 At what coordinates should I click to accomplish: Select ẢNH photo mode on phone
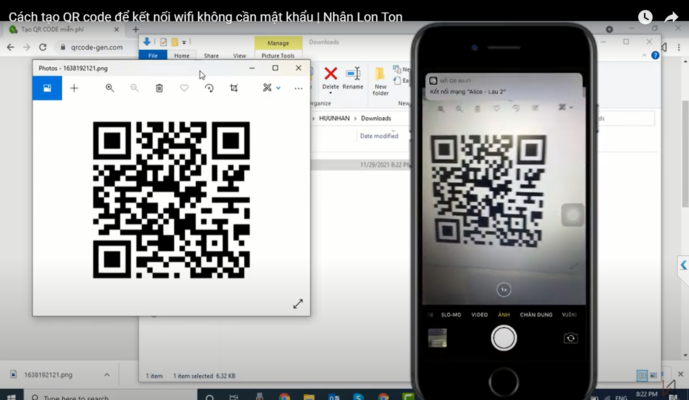click(504, 315)
